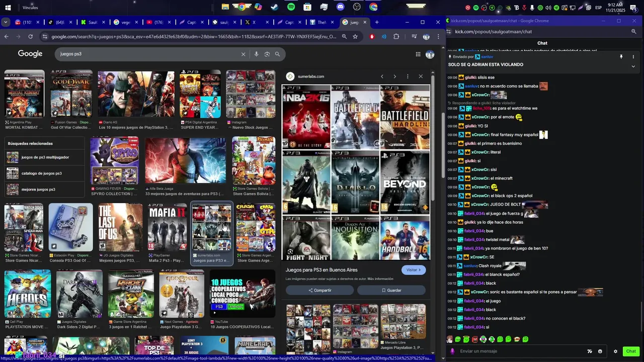Open Kick chat settings gear
Image resolution: width=644 pixels, height=362 pixels.
[615, 351]
